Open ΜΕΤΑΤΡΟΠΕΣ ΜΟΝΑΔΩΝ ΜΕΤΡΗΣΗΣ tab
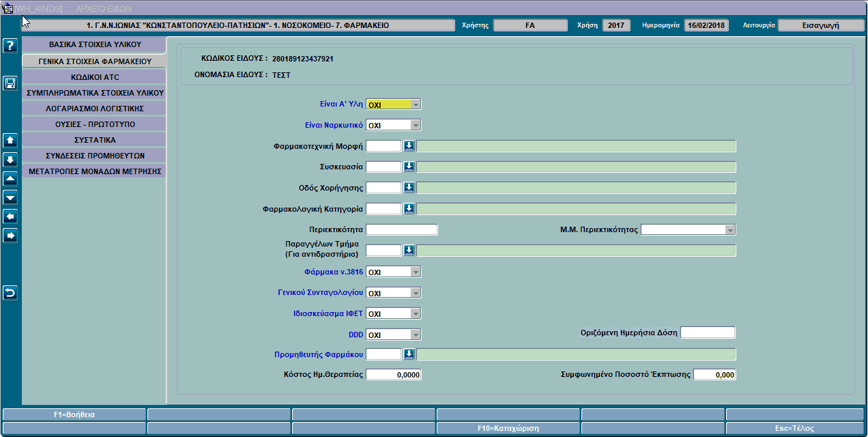Screen dimensions: 868x437 click(94, 171)
